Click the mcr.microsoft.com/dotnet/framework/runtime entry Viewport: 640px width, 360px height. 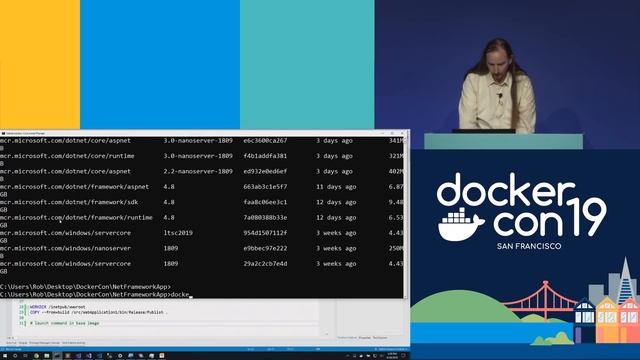[x=76, y=218]
